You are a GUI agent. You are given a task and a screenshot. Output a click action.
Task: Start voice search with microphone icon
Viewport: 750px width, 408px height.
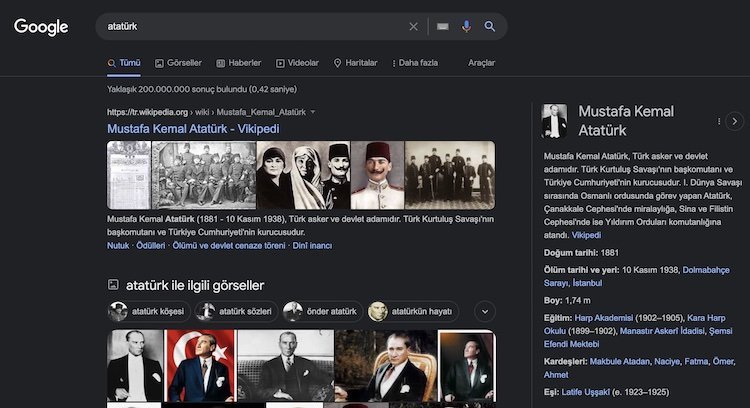(x=466, y=26)
